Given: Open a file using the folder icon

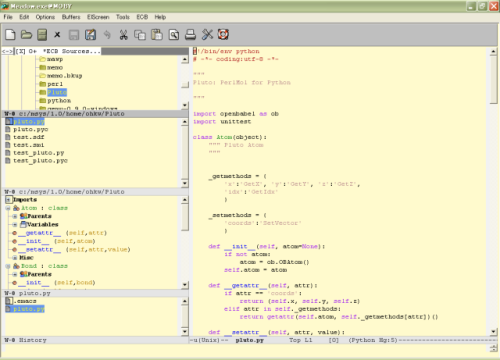Looking at the screenshot, I should tap(26, 34).
